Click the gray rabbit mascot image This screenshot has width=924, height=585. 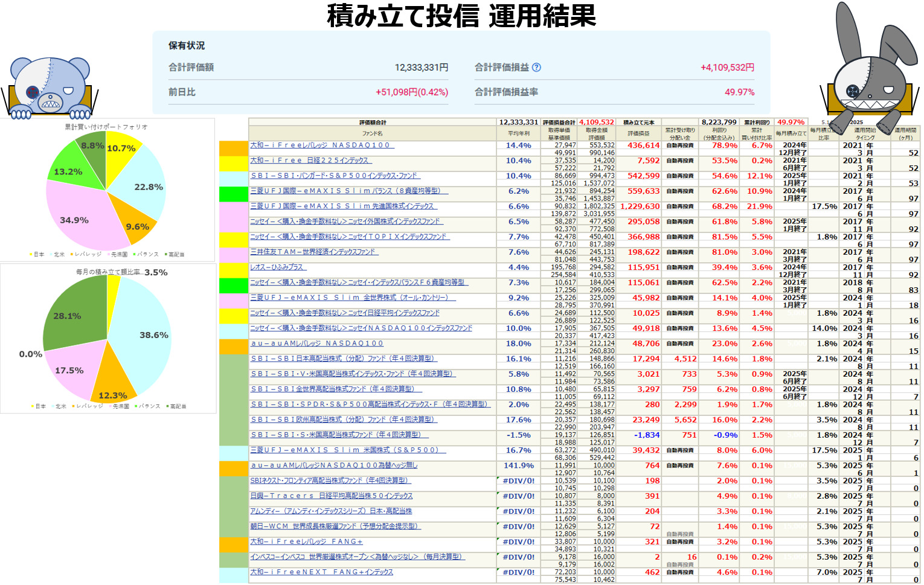pyautogui.click(x=870, y=66)
